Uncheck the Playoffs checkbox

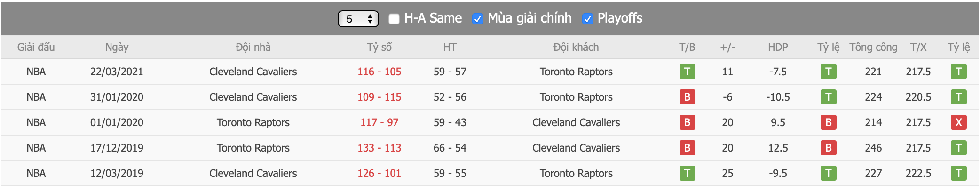(587, 19)
